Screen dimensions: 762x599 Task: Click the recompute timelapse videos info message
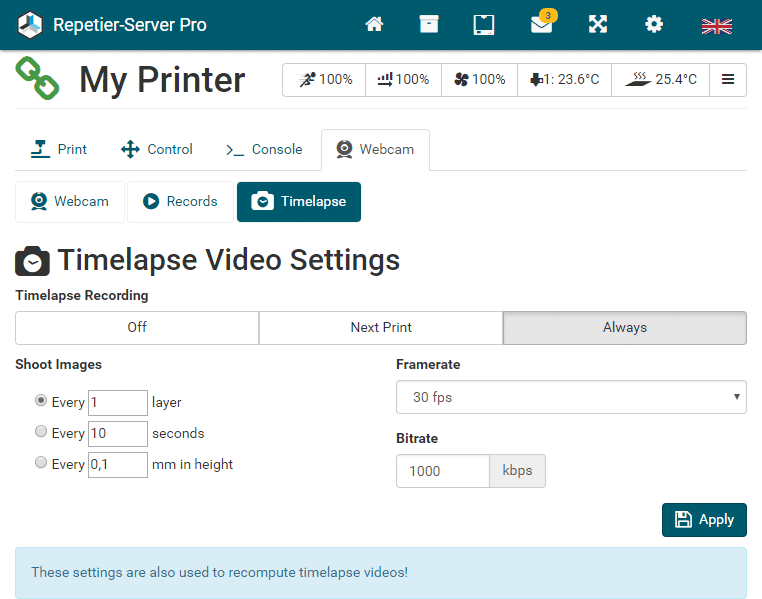tap(381, 573)
